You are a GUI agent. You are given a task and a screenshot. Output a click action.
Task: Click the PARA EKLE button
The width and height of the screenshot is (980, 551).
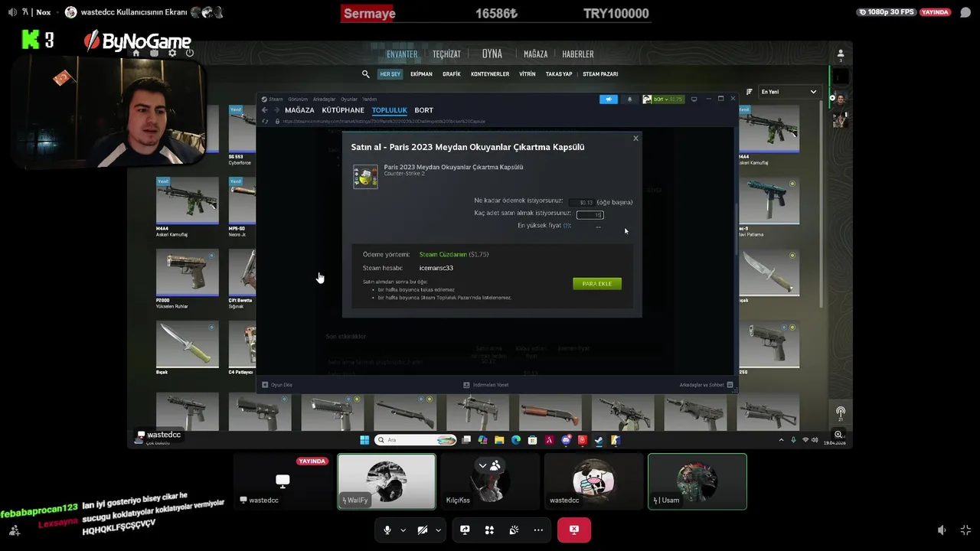pos(597,284)
